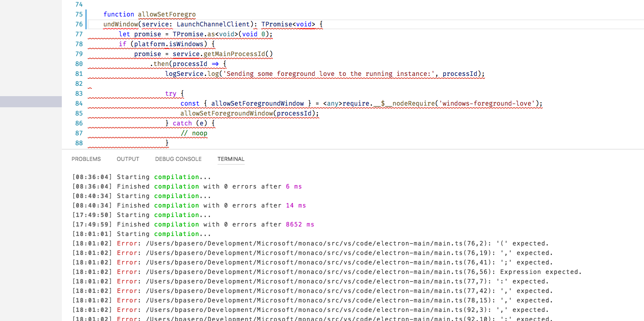Select the DEBUG CONSOLE tab
Image resolution: width=644 pixels, height=321 pixels.
pos(178,159)
